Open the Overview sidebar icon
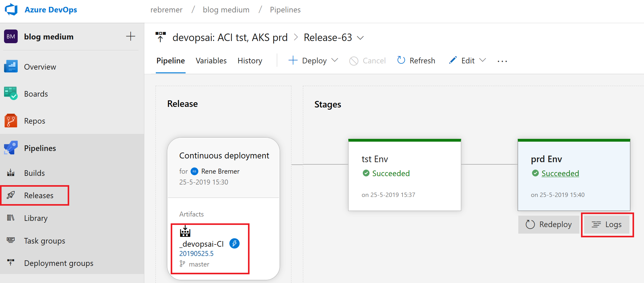The height and width of the screenshot is (283, 644). pos(11,66)
